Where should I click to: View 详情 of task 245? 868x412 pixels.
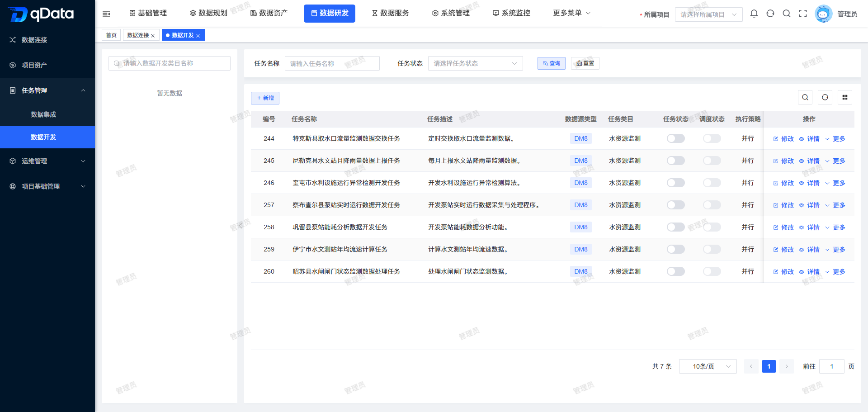pos(809,161)
